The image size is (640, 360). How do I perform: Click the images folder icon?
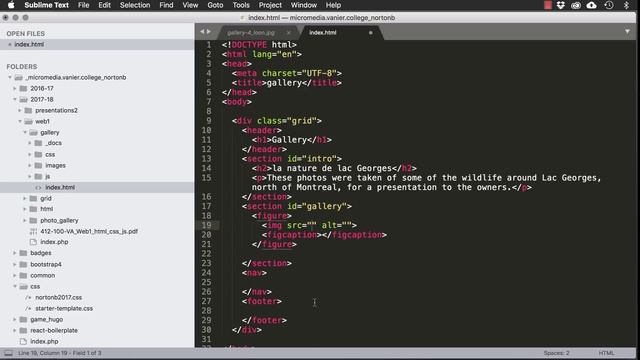[38, 165]
